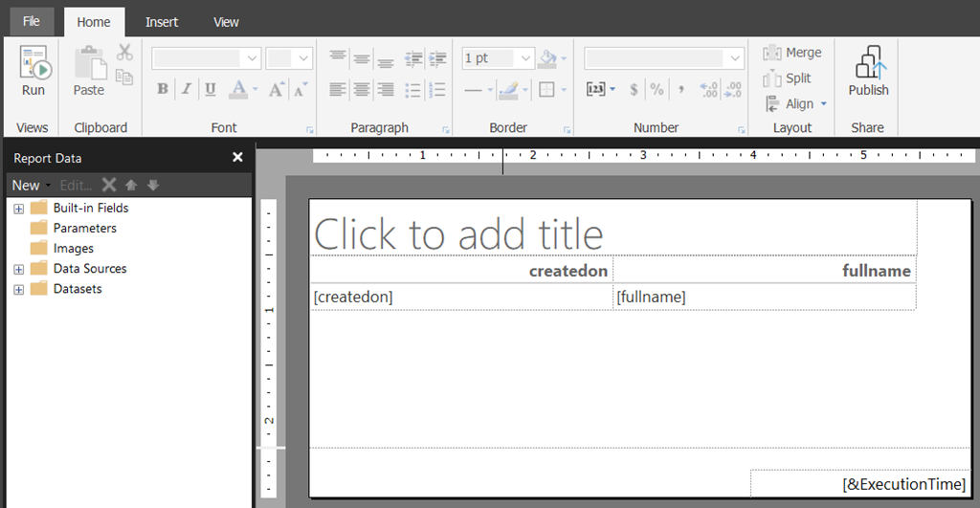The width and height of the screenshot is (980, 508).
Task: Open the border width 1 pt dropdown
Action: [501, 58]
